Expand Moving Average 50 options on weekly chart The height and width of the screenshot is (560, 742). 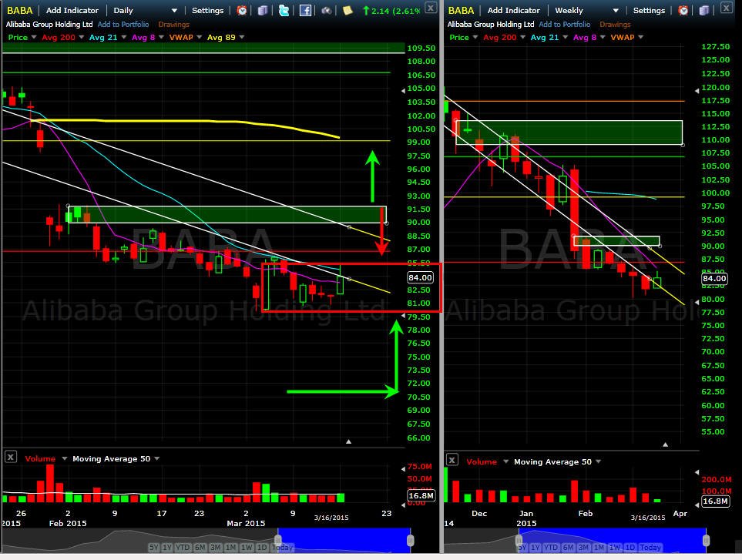(598, 461)
